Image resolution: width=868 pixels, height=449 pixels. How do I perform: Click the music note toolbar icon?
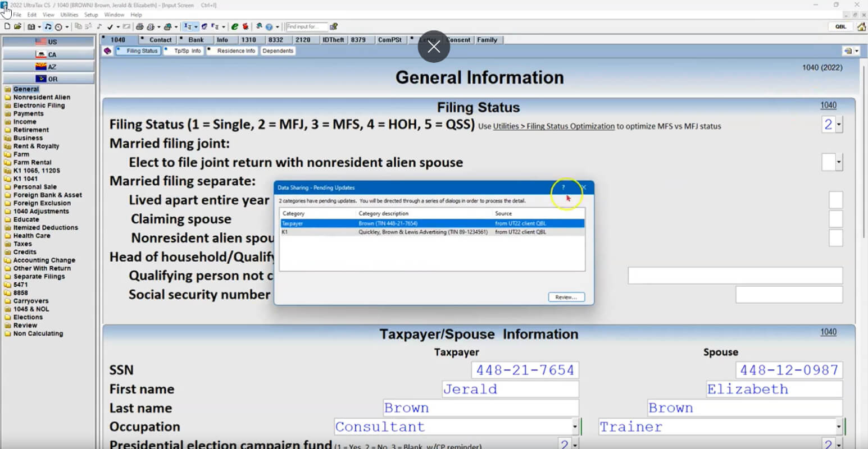click(48, 26)
